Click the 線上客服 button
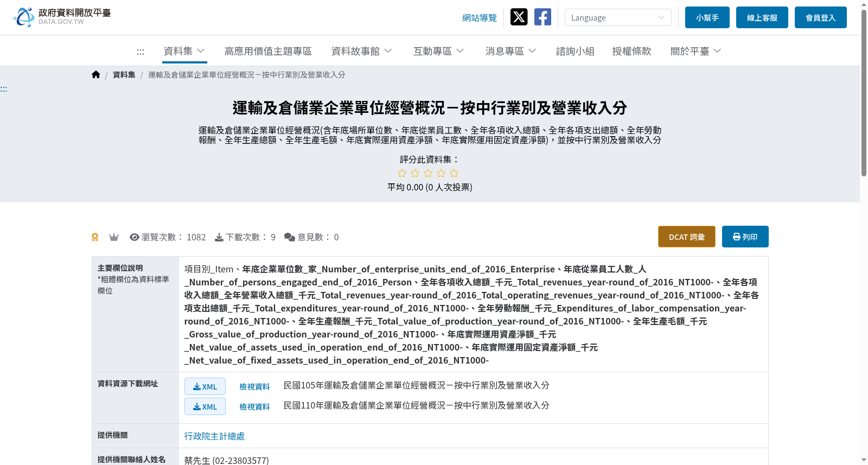This screenshot has width=868, height=465. [762, 17]
